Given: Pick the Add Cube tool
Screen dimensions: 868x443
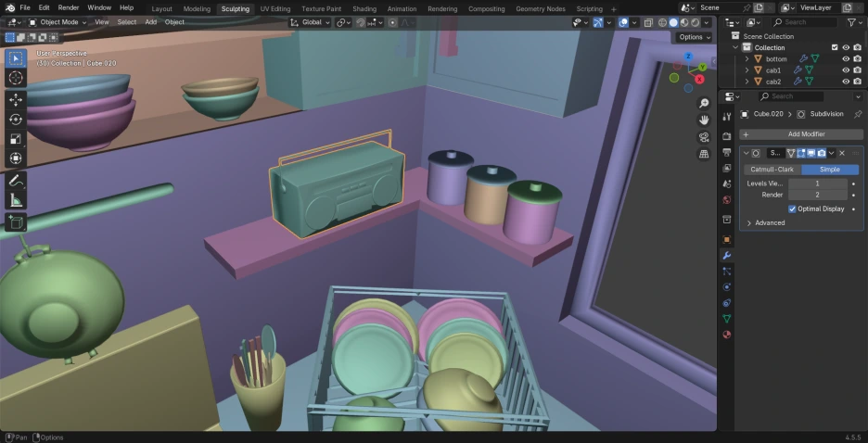Looking at the screenshot, I should coord(16,222).
